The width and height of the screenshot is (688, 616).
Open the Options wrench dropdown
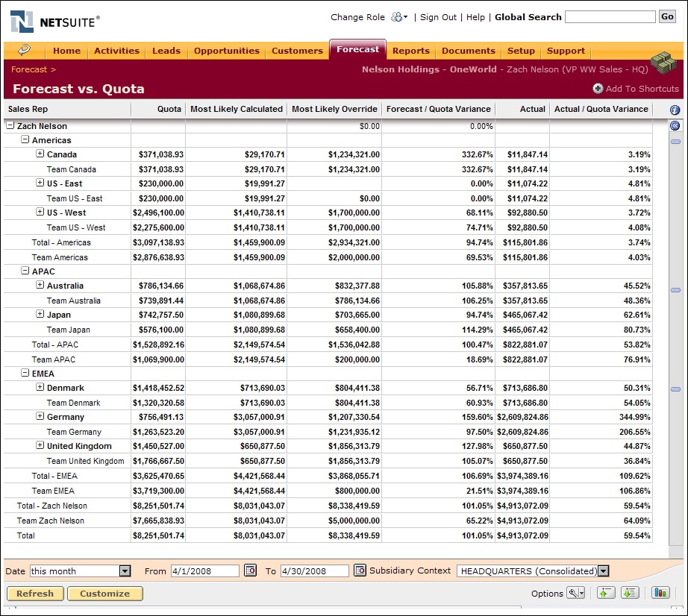[x=575, y=593]
